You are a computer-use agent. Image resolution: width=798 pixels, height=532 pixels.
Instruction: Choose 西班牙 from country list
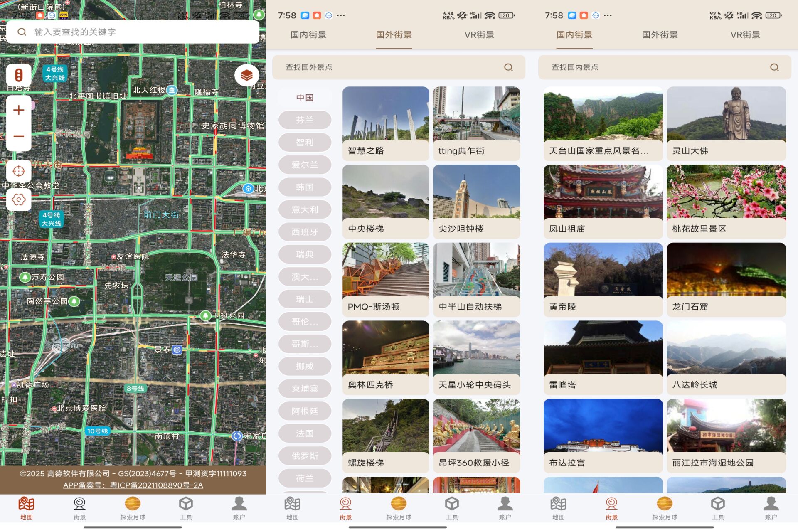[305, 232]
